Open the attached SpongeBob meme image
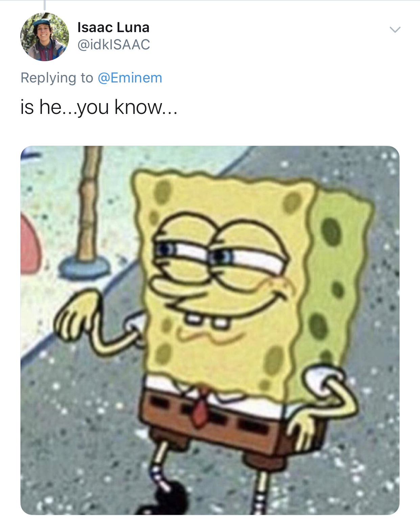 210,330
